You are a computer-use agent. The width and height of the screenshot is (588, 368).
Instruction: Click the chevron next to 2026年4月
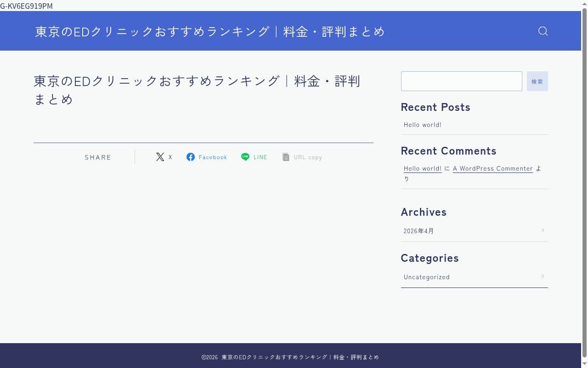tap(543, 230)
